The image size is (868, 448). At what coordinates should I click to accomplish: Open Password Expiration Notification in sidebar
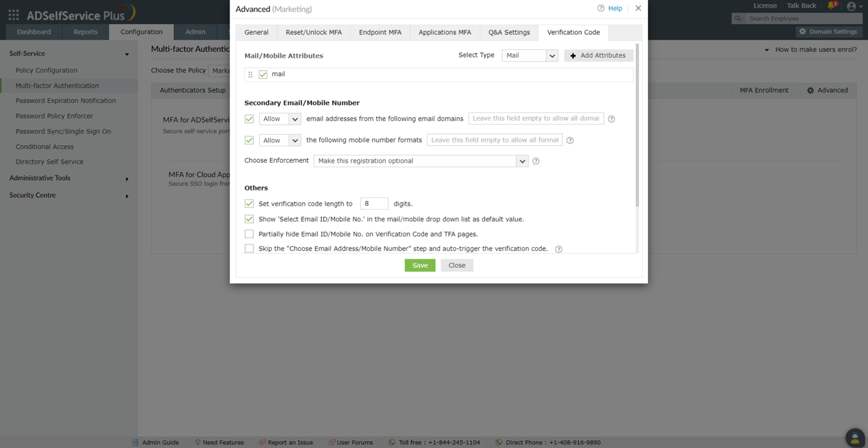(66, 101)
